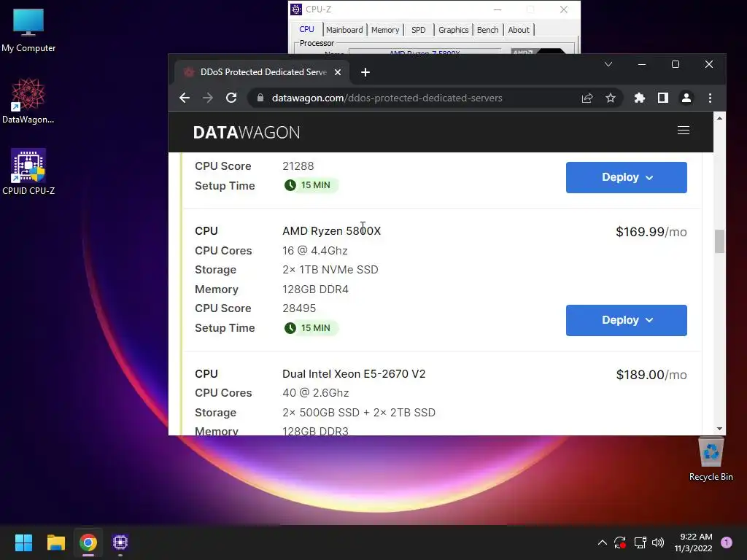Click the $169.99/mo price
This screenshot has width=747, height=560.
tap(651, 232)
